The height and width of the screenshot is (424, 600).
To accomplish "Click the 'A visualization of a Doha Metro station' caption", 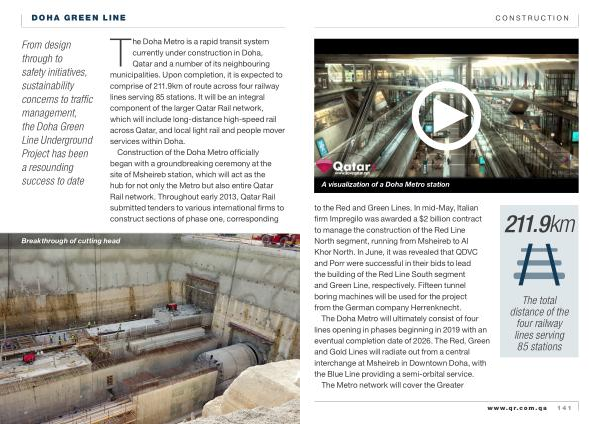I will coord(385,184).
